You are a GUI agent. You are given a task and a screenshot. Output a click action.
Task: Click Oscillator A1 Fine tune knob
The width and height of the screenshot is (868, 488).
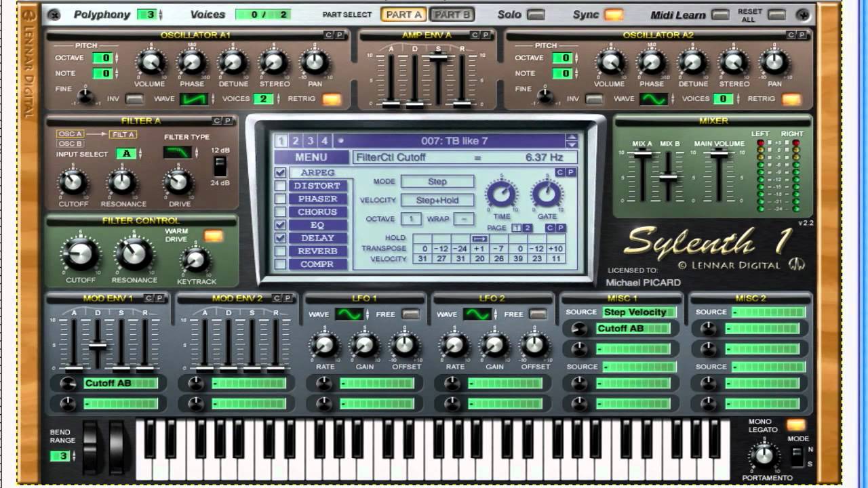coord(85,96)
